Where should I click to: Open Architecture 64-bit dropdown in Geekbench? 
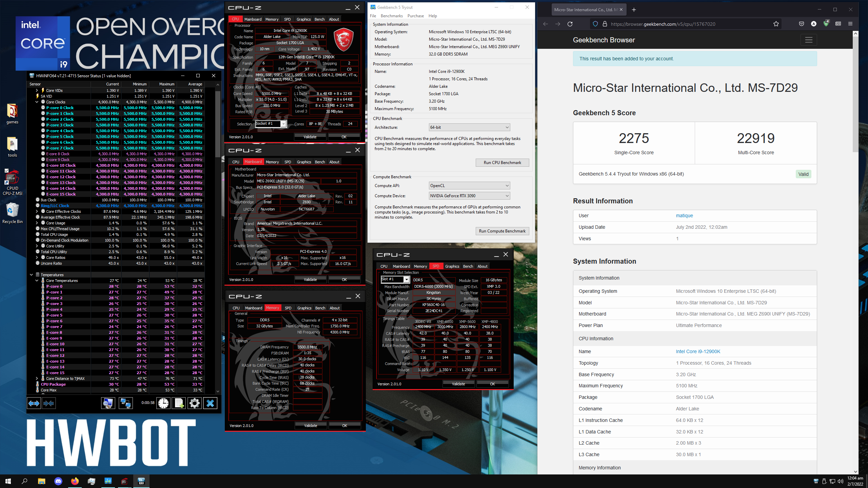coord(469,127)
